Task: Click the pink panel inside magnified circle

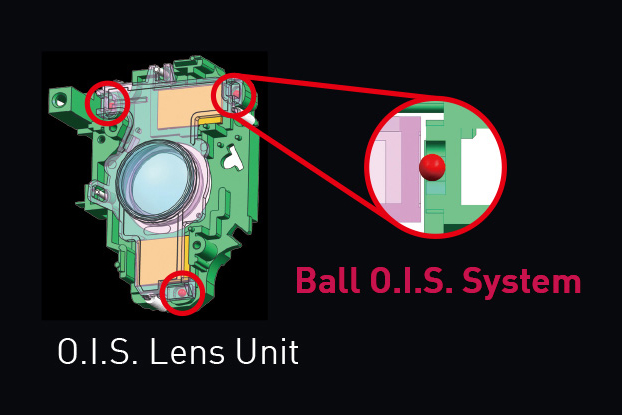Action: click(x=398, y=169)
